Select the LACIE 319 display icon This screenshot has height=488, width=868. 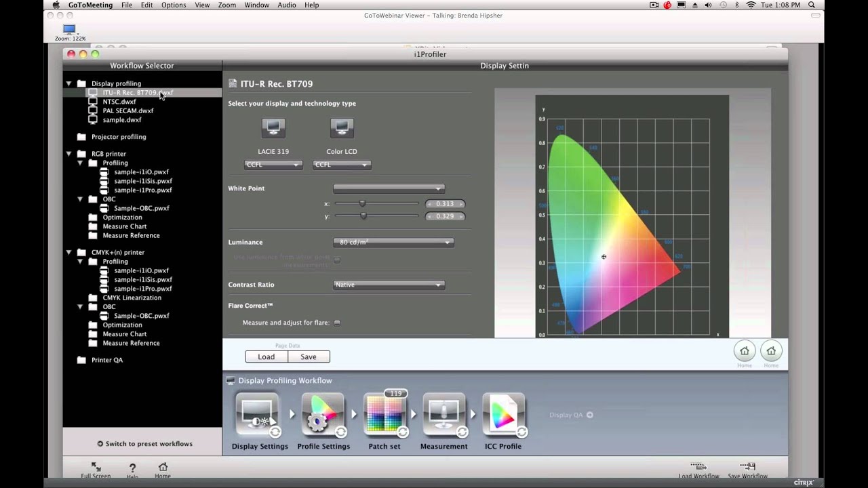click(x=273, y=127)
